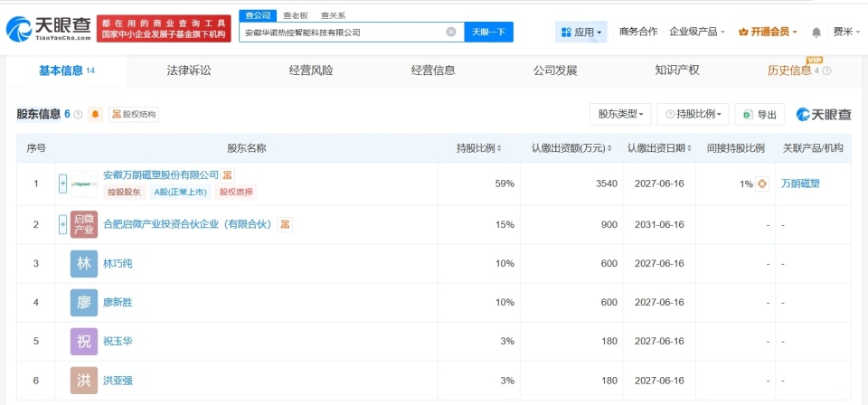Click the 天眼一下 search button

point(489,32)
